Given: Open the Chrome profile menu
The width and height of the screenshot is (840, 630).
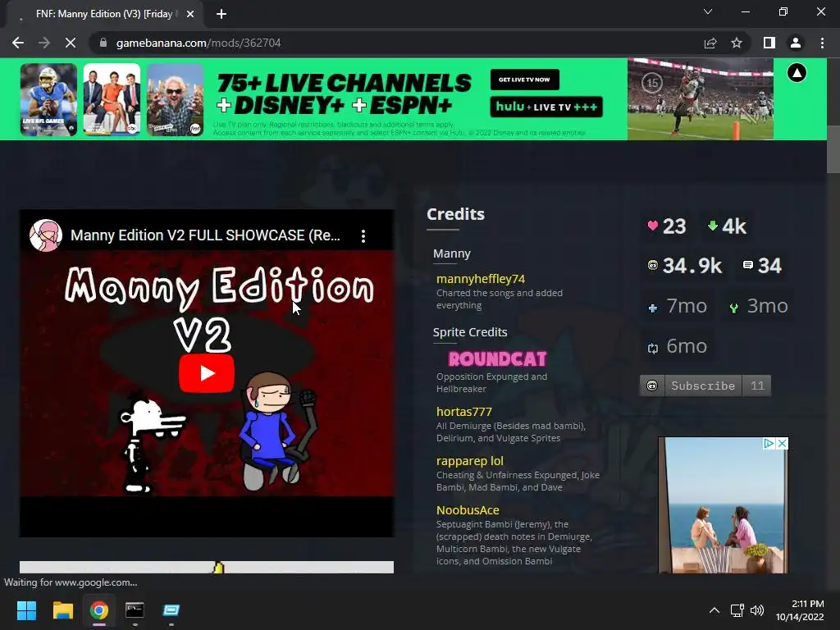Looking at the screenshot, I should click(796, 43).
